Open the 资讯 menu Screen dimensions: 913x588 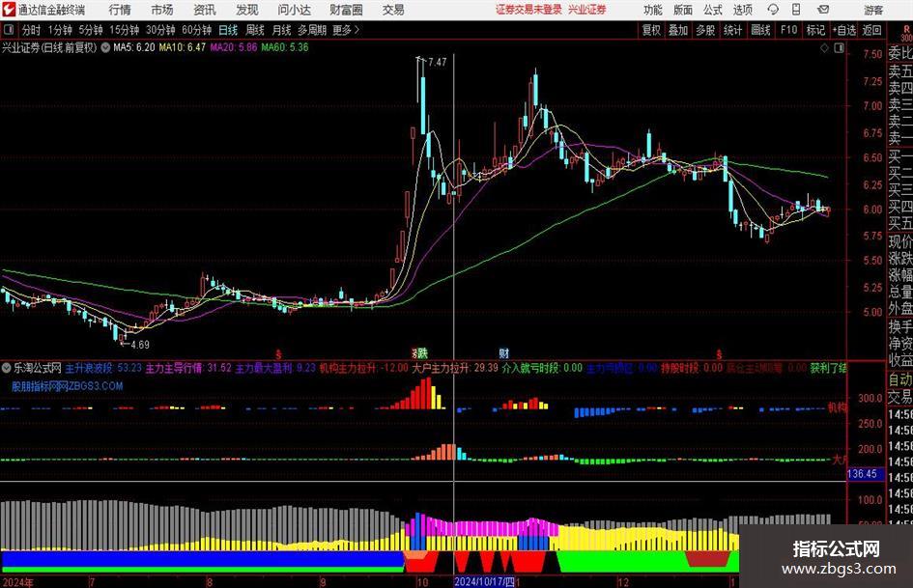[x=205, y=10]
